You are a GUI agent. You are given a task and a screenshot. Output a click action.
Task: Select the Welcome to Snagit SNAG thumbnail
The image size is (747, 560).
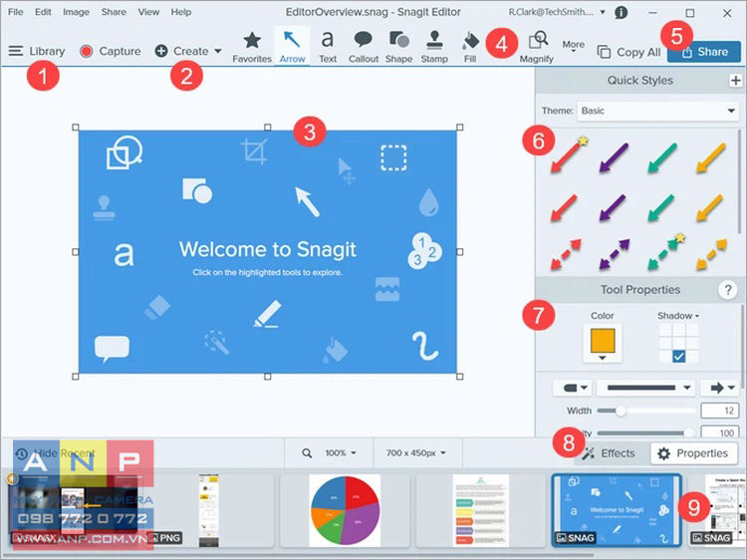coord(617,510)
